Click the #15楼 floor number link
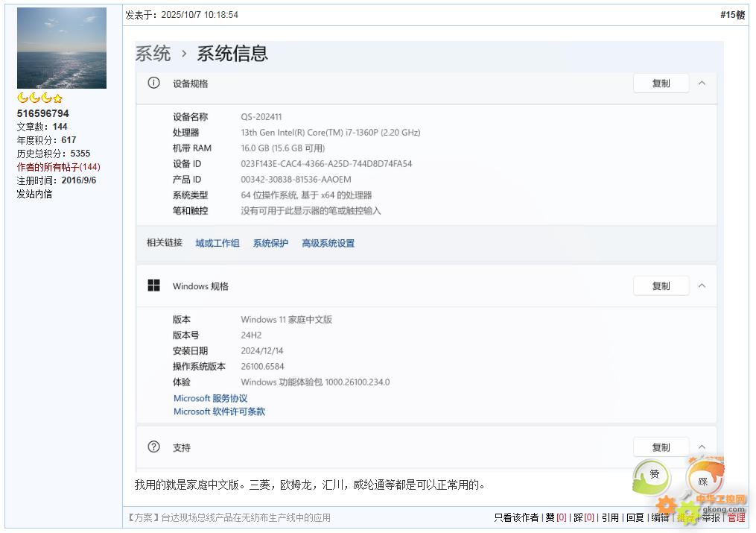 (x=732, y=15)
